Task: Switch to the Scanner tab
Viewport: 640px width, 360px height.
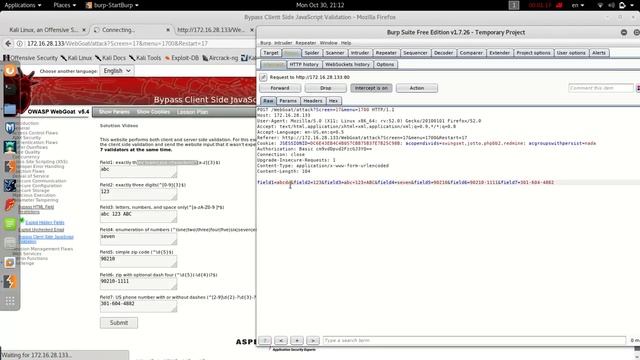Action: tap(335, 53)
